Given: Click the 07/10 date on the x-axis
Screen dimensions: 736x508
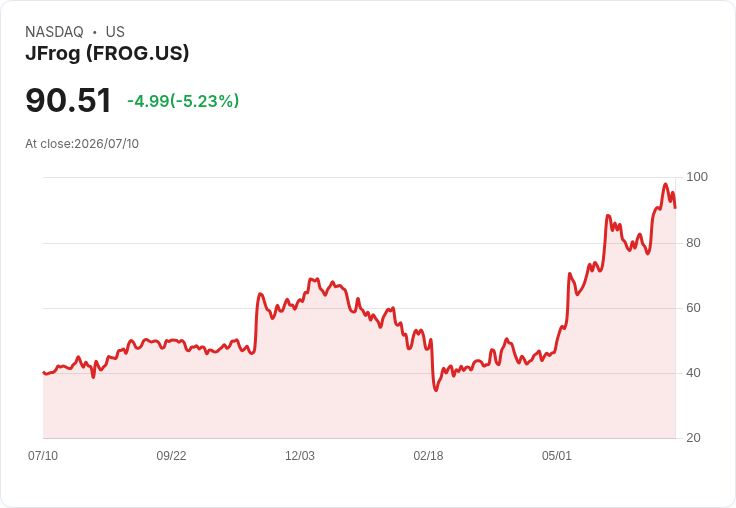Looking at the screenshot, I should (x=43, y=455).
